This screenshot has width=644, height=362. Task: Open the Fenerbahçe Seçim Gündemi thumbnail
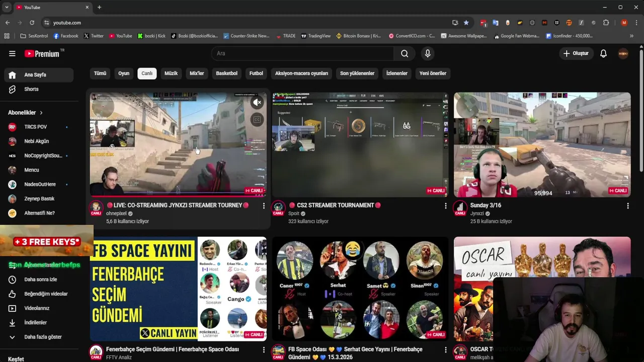(178, 289)
